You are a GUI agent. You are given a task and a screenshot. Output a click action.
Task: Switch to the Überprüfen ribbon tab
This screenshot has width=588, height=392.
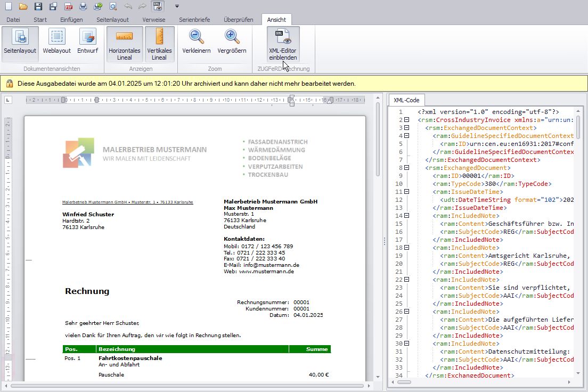pos(239,20)
